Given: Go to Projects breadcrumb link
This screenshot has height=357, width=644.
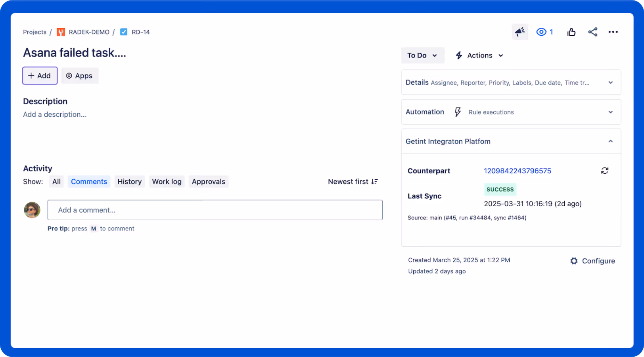Looking at the screenshot, I should click(x=34, y=32).
